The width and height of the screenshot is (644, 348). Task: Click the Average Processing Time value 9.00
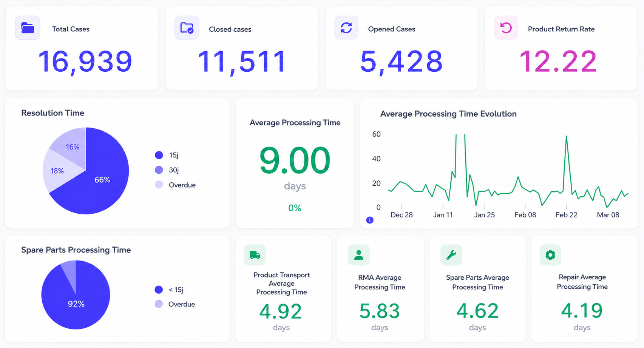(295, 160)
